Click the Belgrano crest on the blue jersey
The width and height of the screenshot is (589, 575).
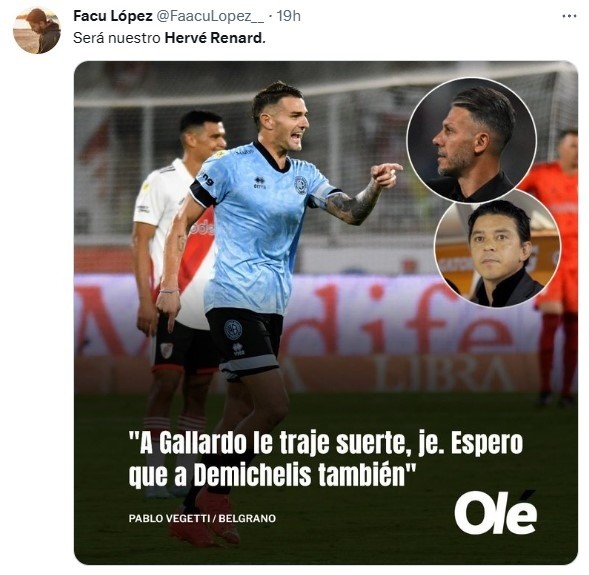tap(301, 185)
